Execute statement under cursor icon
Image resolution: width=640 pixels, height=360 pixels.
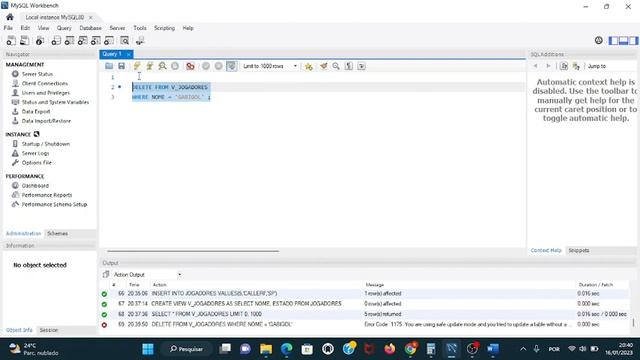[149, 66]
